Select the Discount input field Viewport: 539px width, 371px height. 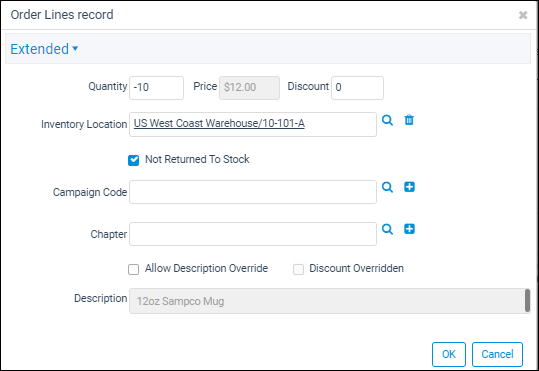pos(357,88)
